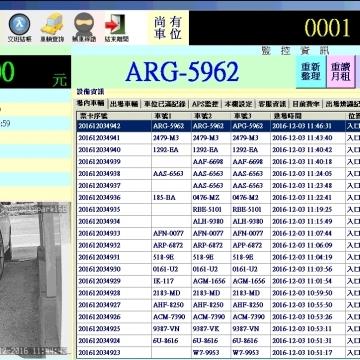Open the 出場車輛 tab
Viewport: 360px width, 360px height.
[123, 104]
